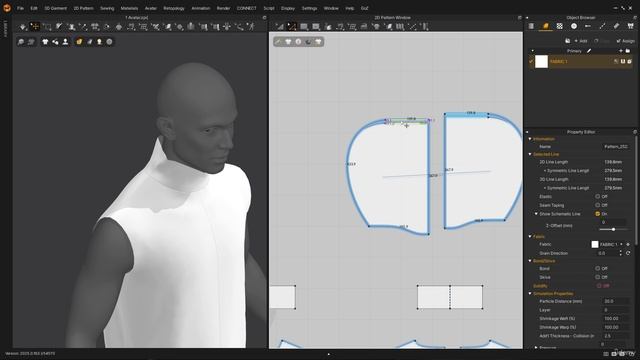Viewport: 640px width, 360px height.
Task: Open the Library side tab
Action: tap(6, 29)
